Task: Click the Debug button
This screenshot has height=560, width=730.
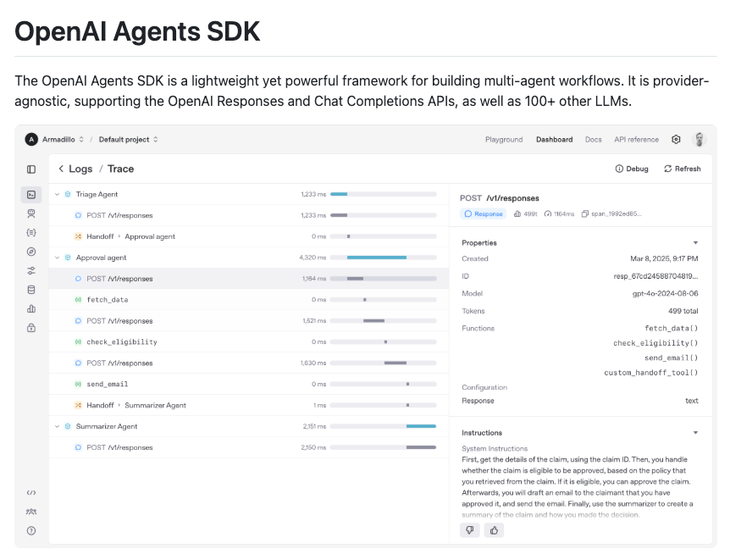Action: 632,169
